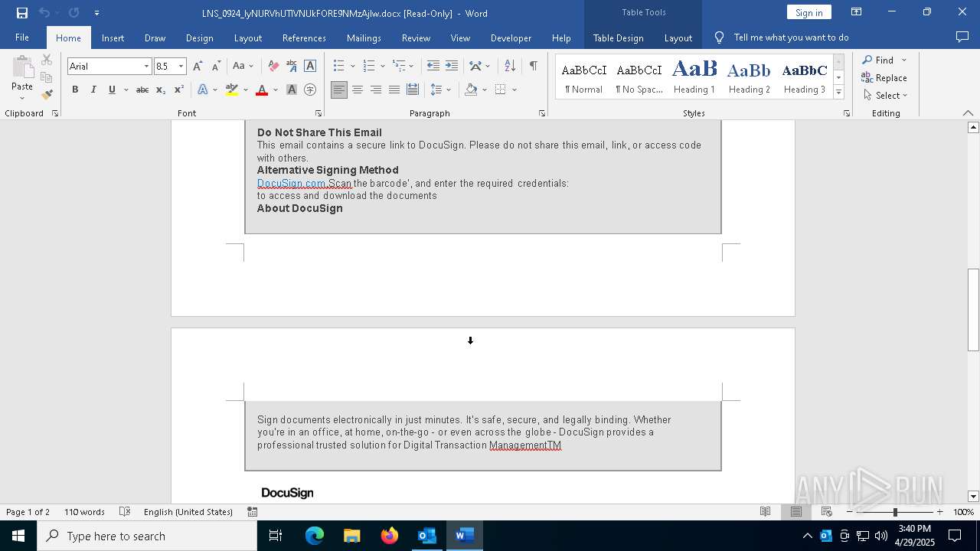Toggle Underline formatting

[x=112, y=90]
